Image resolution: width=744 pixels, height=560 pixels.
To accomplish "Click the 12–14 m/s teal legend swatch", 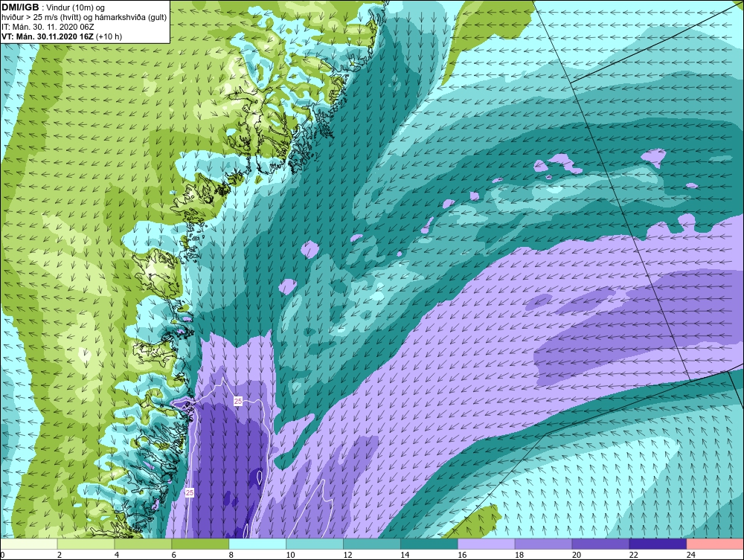I will pos(372,544).
